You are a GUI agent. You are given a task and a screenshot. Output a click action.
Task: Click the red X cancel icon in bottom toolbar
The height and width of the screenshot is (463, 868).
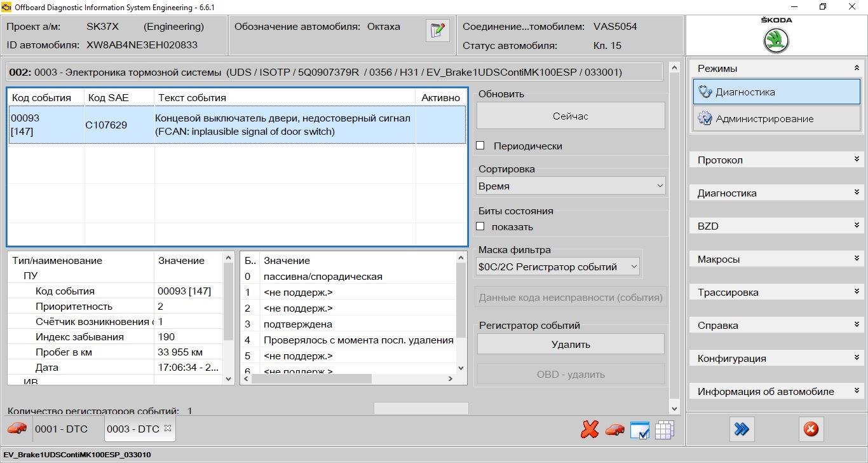click(590, 430)
